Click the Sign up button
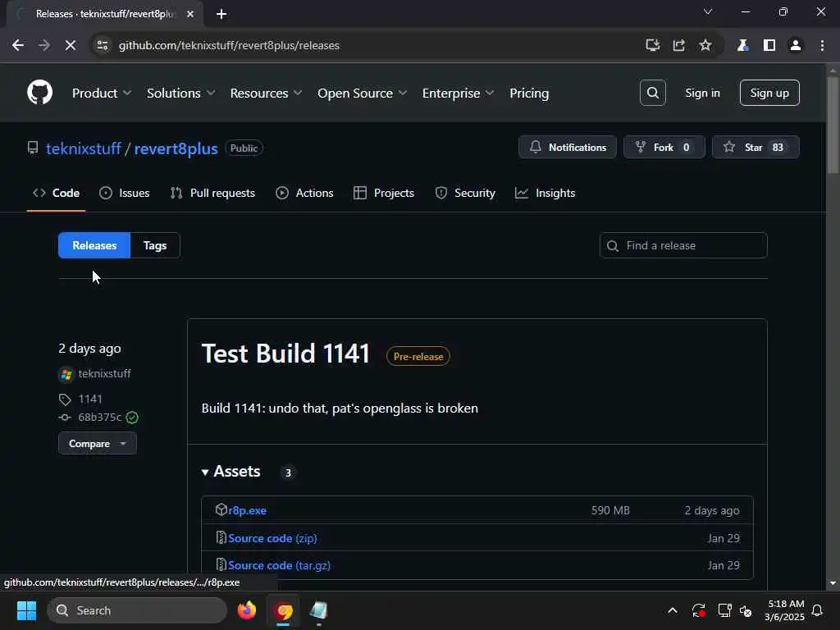Viewport: 840px width, 630px height. [x=769, y=93]
